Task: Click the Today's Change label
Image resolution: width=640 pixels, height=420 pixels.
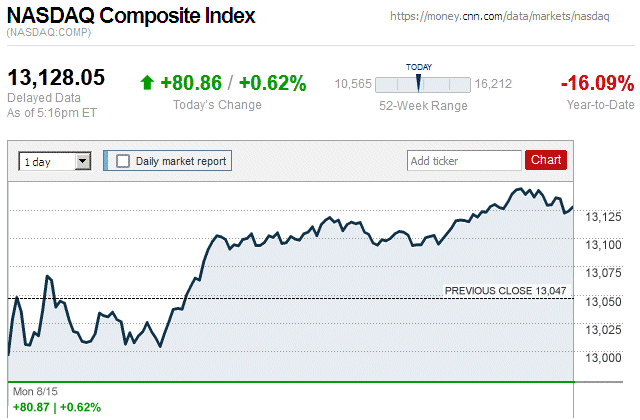Action: [x=217, y=105]
